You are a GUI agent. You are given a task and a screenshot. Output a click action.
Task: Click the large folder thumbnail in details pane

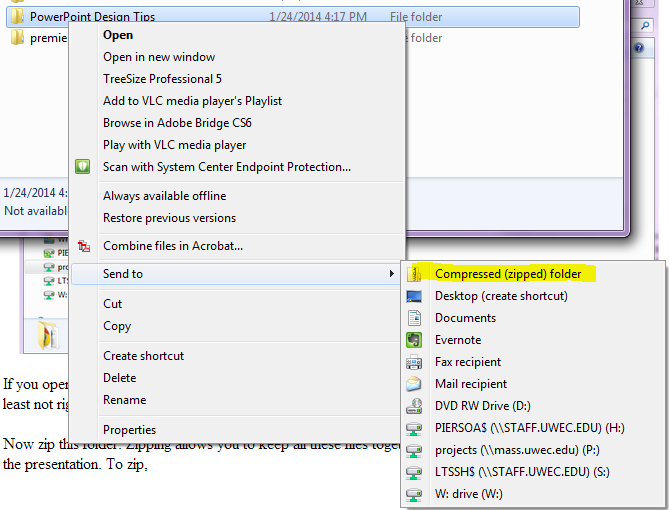point(48,335)
